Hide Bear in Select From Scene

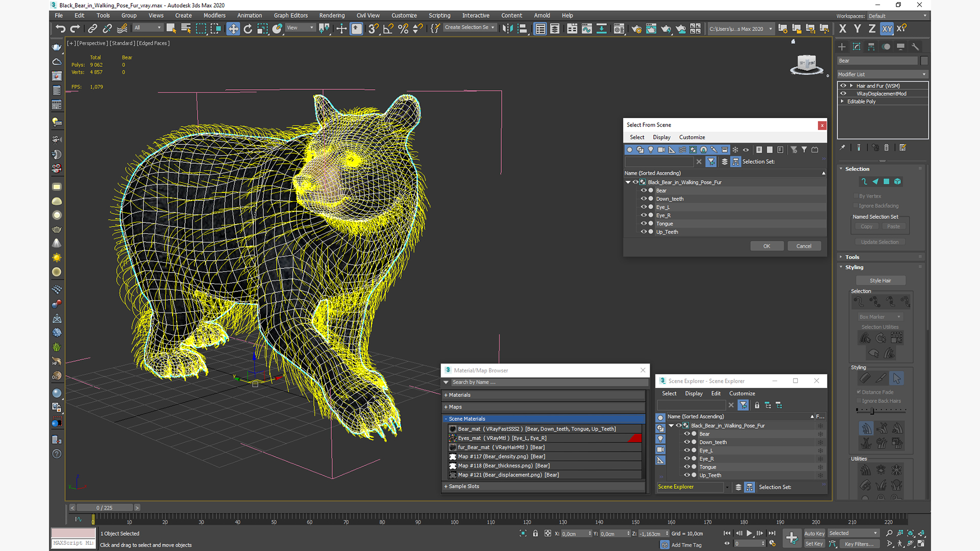[x=644, y=190]
